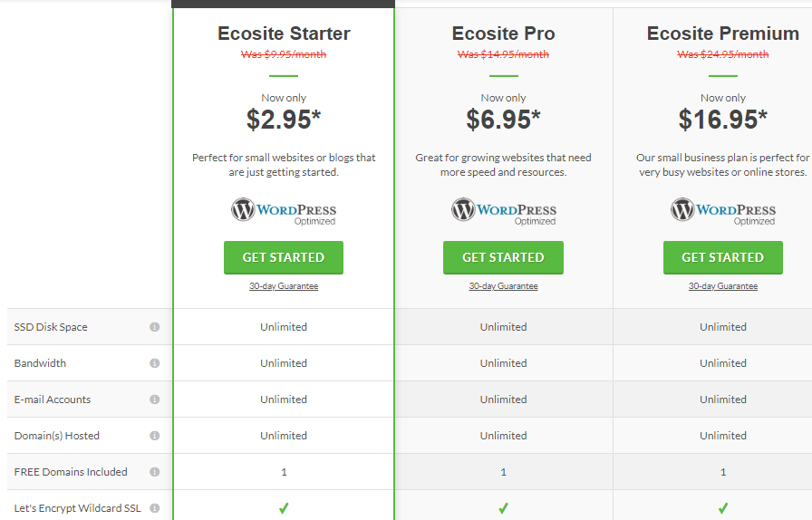Click SSL checkmark in Ecosite Premium column
Viewport: 812px width, 520px height.
pos(723,508)
